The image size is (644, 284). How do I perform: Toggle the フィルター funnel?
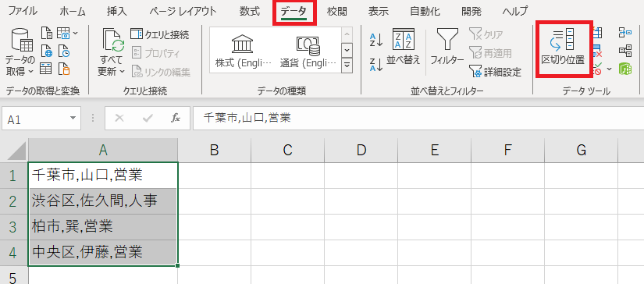(447, 46)
